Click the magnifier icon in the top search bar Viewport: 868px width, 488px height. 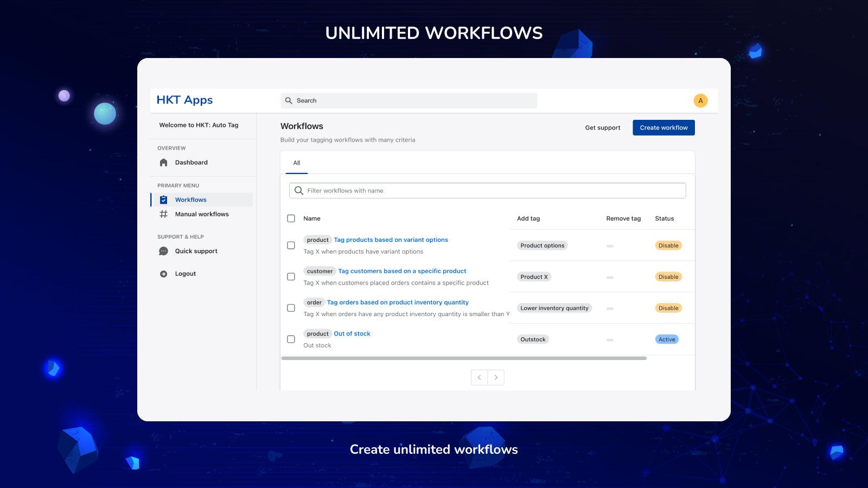pos(289,100)
